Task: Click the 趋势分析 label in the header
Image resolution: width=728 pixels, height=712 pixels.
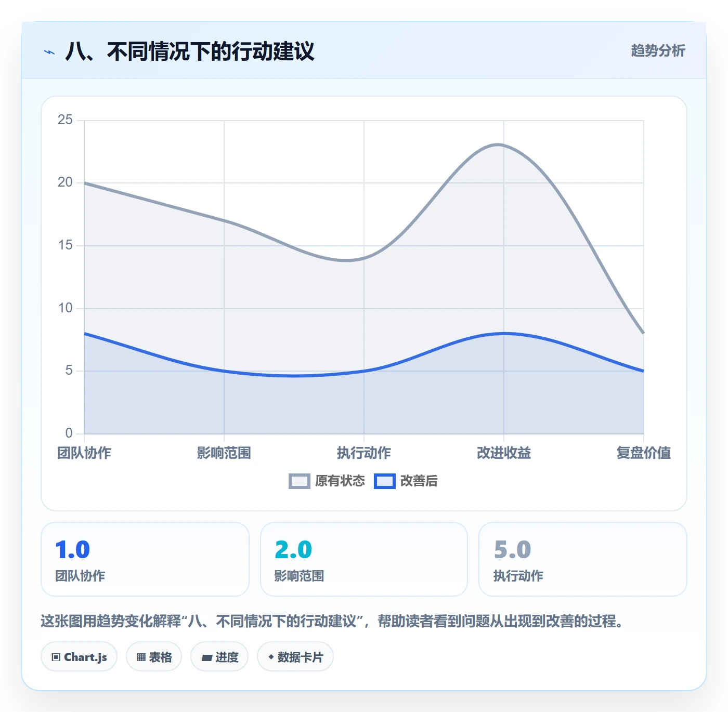Action: coord(658,50)
